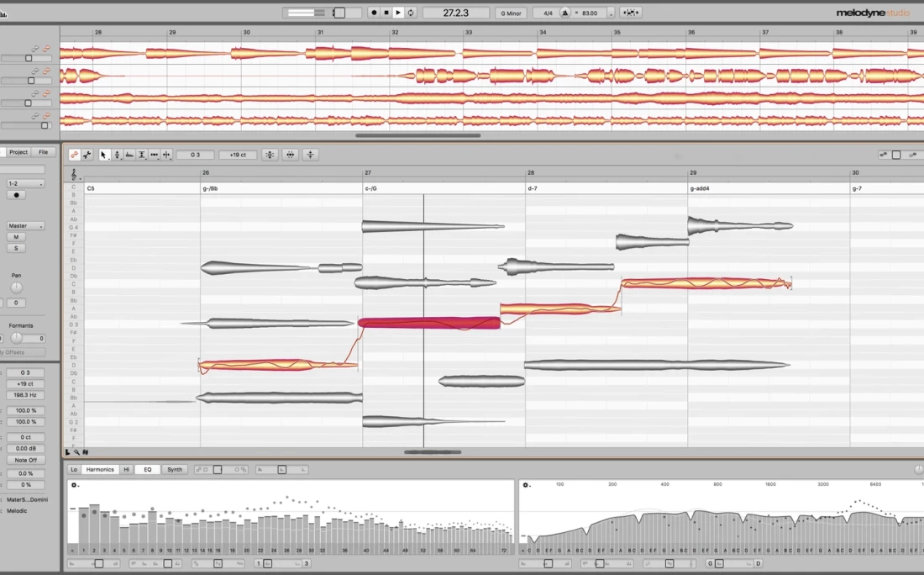Switch to the Harmonics tab
Screen dimensions: 924x575
coord(100,470)
